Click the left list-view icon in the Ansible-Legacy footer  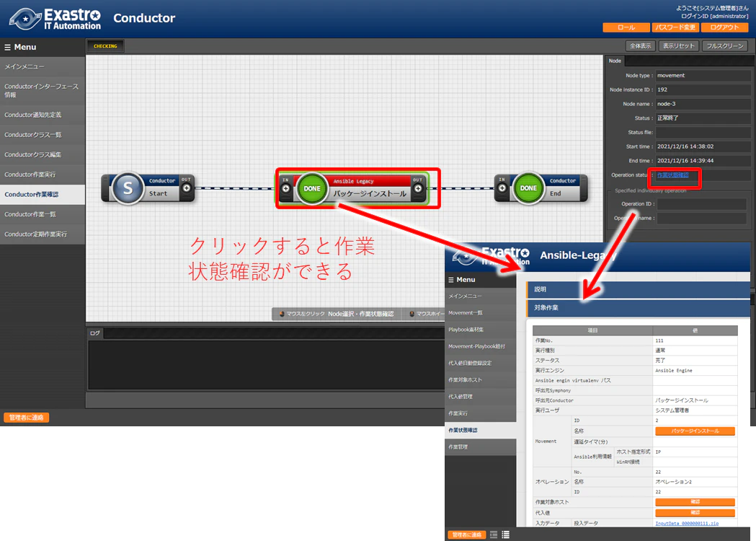coord(494,535)
